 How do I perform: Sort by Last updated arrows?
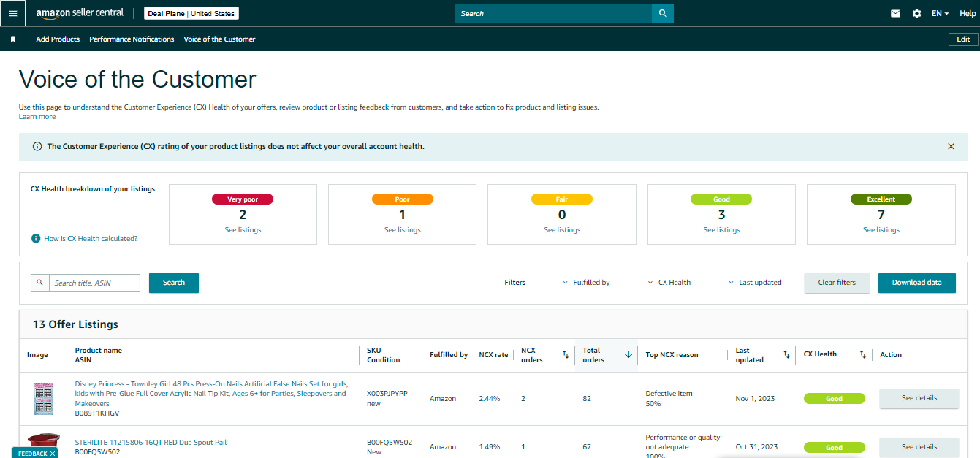786,354
